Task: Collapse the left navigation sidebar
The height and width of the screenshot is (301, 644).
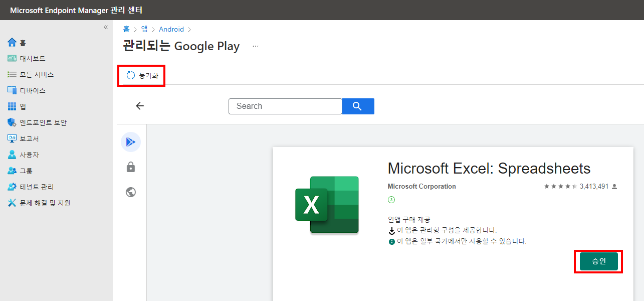Action: pyautogui.click(x=106, y=27)
